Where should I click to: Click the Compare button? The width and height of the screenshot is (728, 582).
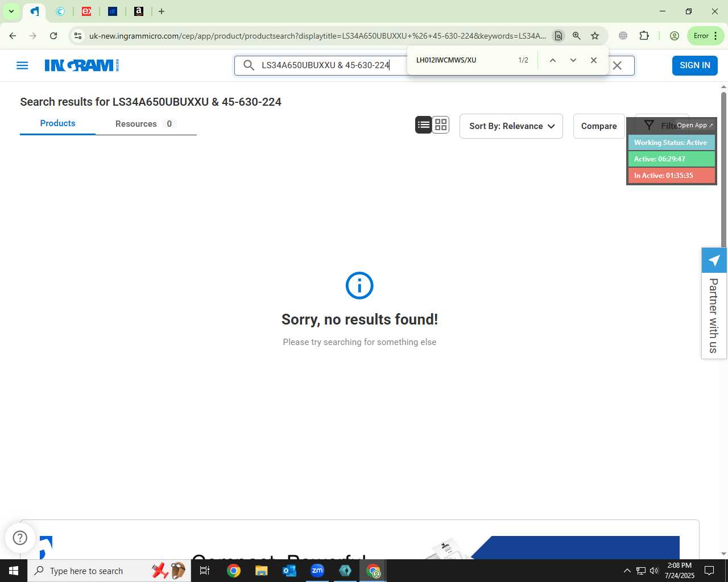point(599,126)
